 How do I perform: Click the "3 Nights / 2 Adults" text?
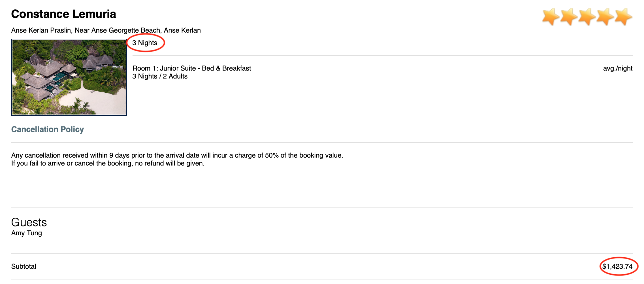pyautogui.click(x=160, y=76)
